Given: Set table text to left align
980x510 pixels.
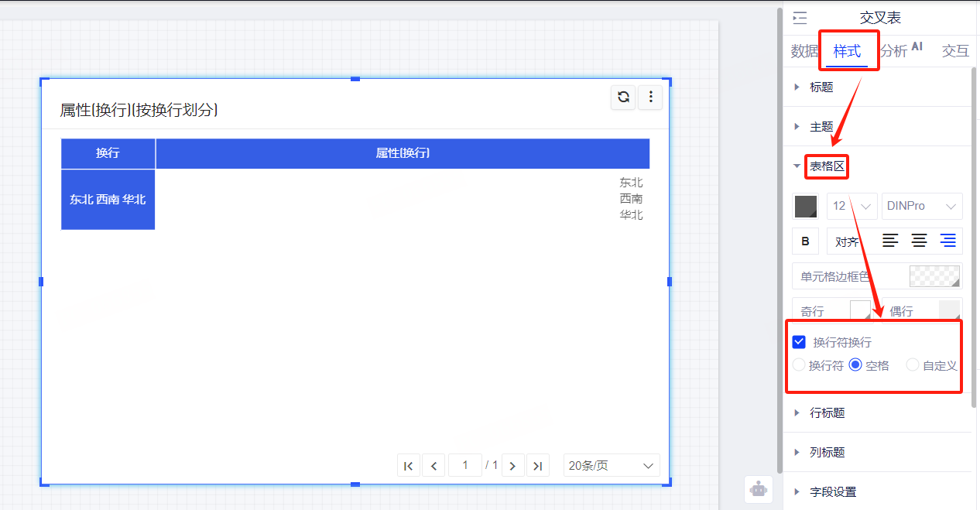Looking at the screenshot, I should 891,241.
